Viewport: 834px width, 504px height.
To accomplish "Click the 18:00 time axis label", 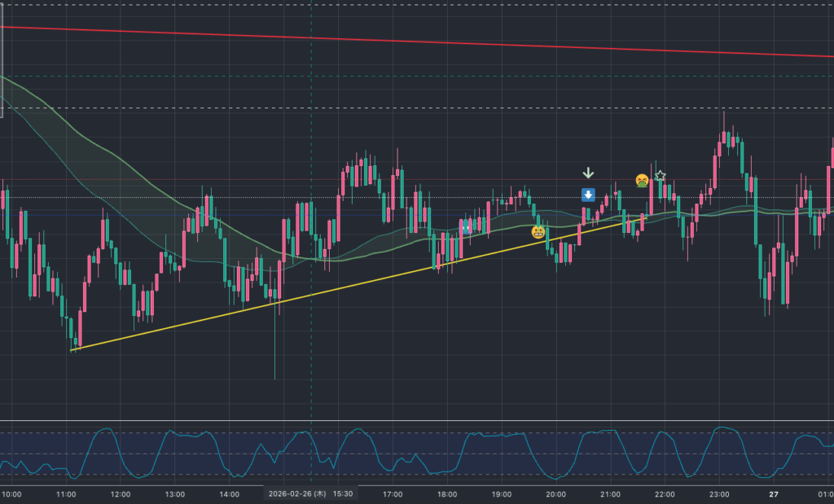I will point(447,493).
